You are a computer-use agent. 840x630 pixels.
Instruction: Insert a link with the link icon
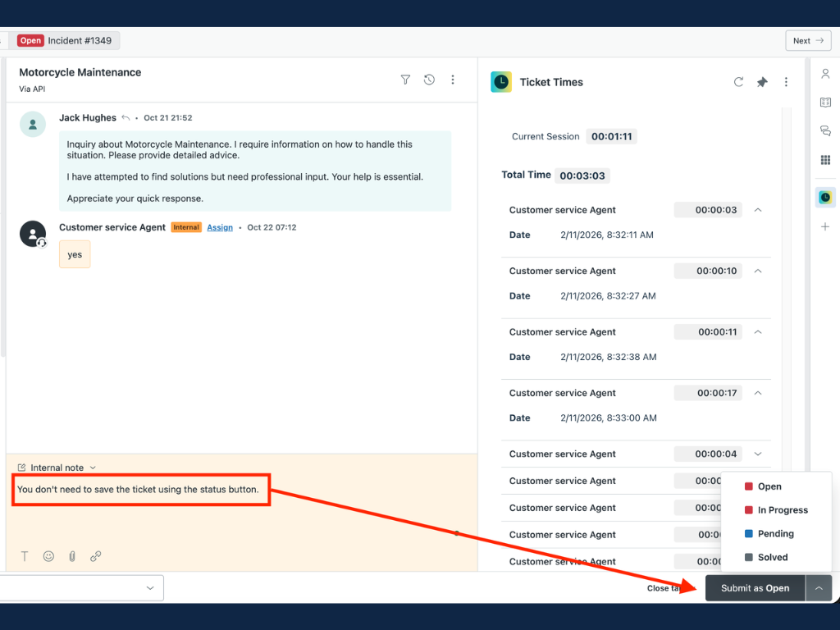pos(96,556)
